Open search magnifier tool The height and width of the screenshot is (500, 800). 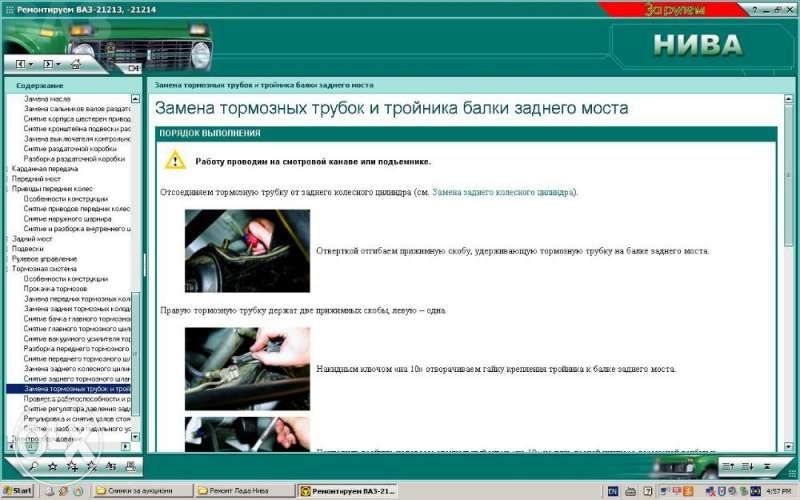(33, 466)
